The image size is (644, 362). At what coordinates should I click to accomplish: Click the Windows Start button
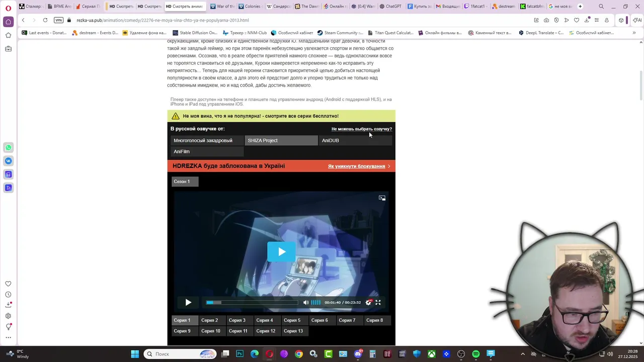coord(135,354)
